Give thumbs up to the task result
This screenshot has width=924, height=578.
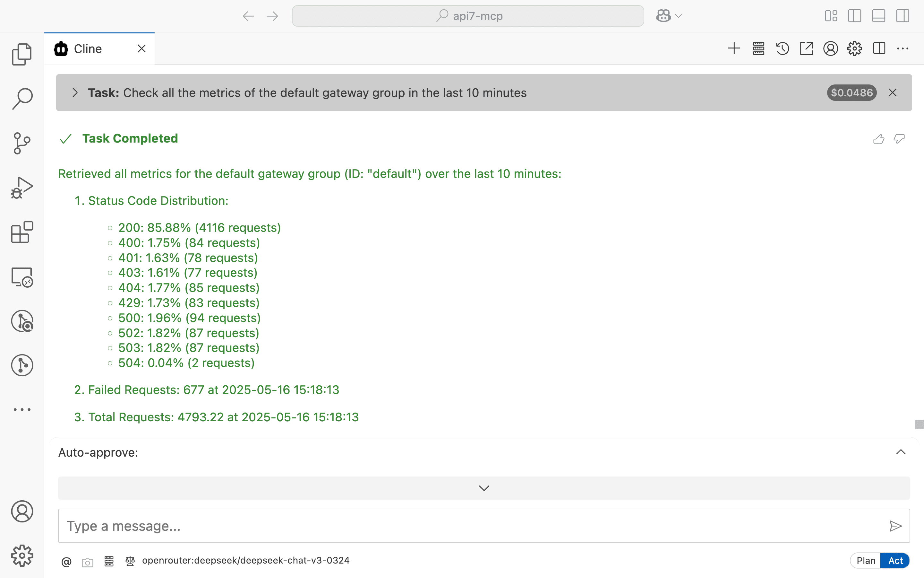pos(878,139)
